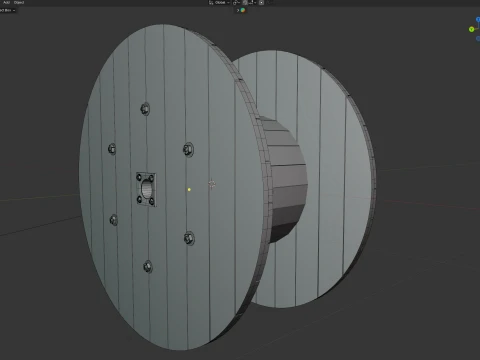Click the colorful round icon under header
The image size is (480, 360).
coord(243,10)
